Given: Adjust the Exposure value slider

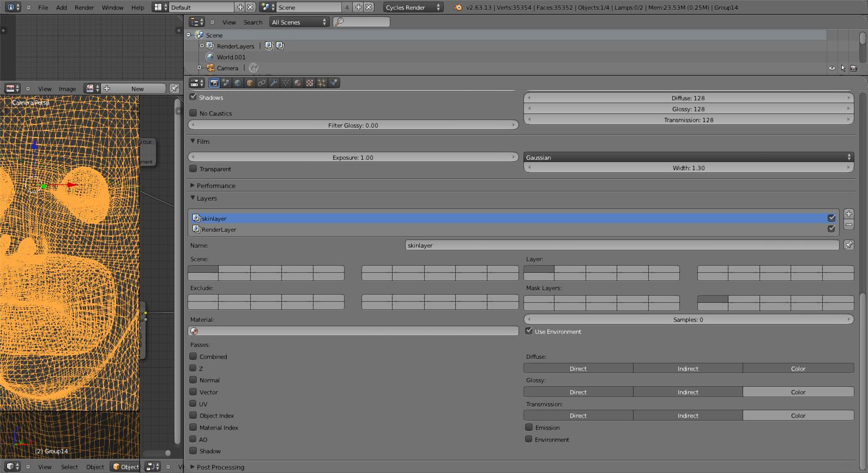Looking at the screenshot, I should (x=353, y=157).
